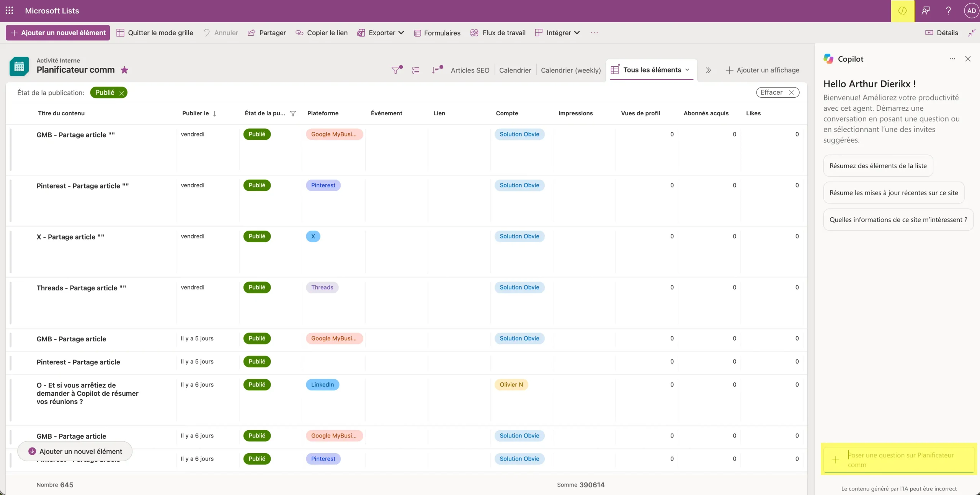The image size is (980, 495).
Task: Choose Quelles informations de ce site prompt
Action: [x=898, y=220]
